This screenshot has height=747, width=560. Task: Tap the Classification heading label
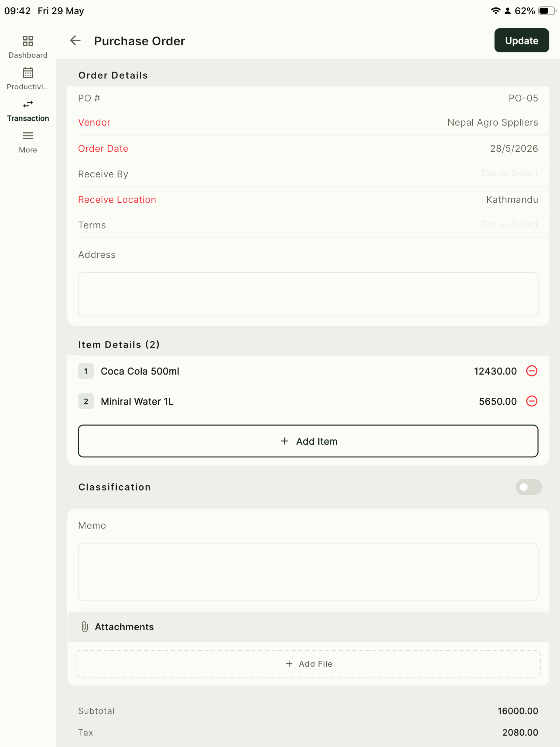coord(114,487)
